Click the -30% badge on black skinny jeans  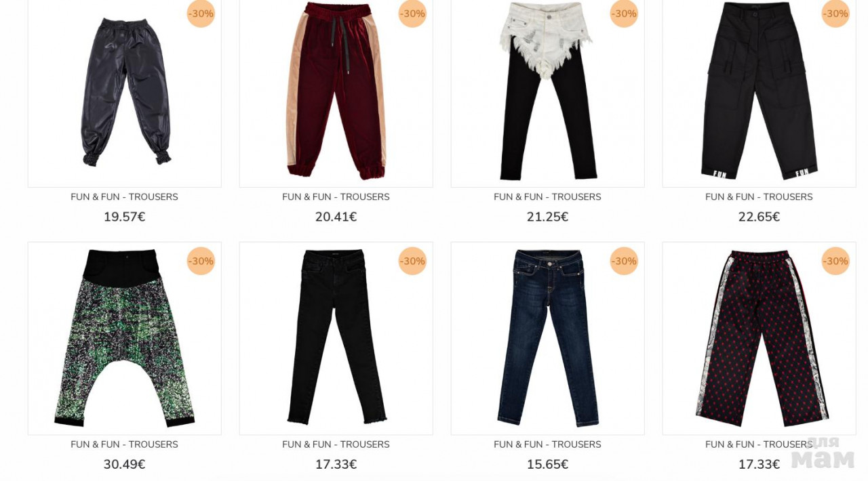[412, 261]
